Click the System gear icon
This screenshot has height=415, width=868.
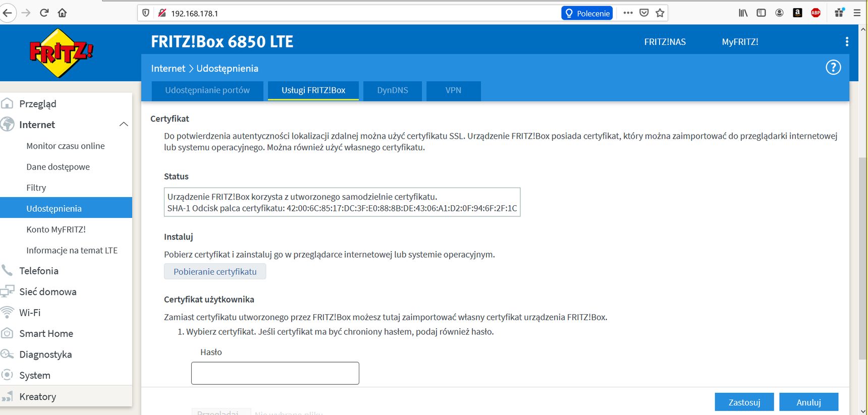tap(7, 375)
